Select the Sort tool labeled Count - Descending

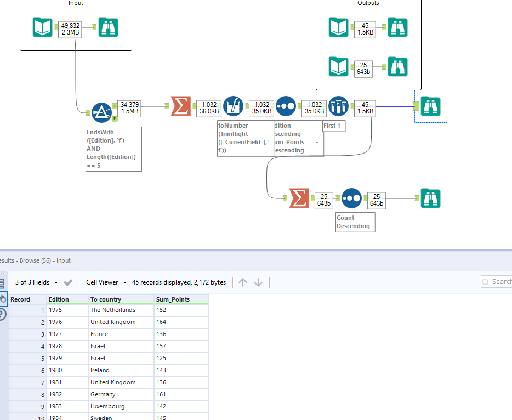[x=352, y=198]
